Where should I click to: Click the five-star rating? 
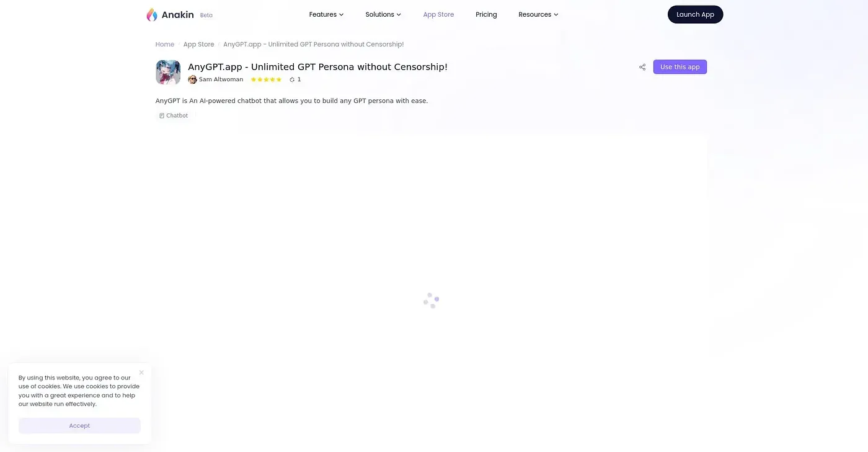(266, 79)
